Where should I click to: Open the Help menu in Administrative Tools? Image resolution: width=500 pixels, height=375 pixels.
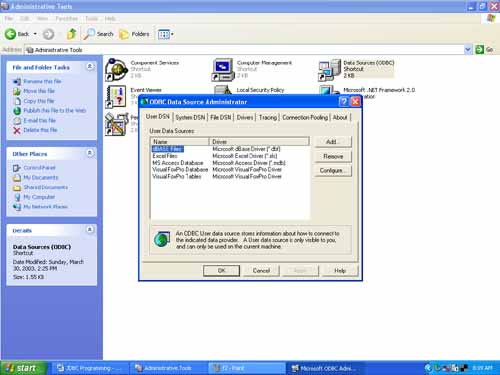(110, 19)
